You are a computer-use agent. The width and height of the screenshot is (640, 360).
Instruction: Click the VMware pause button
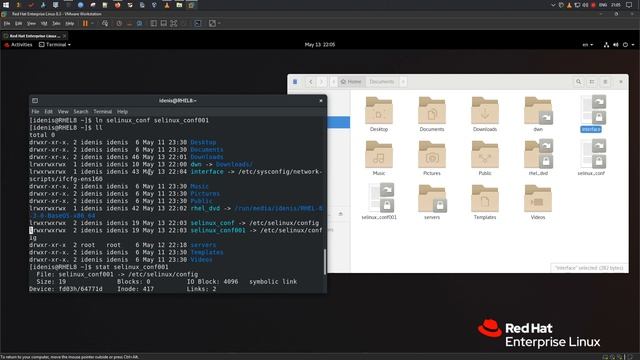click(x=85, y=24)
